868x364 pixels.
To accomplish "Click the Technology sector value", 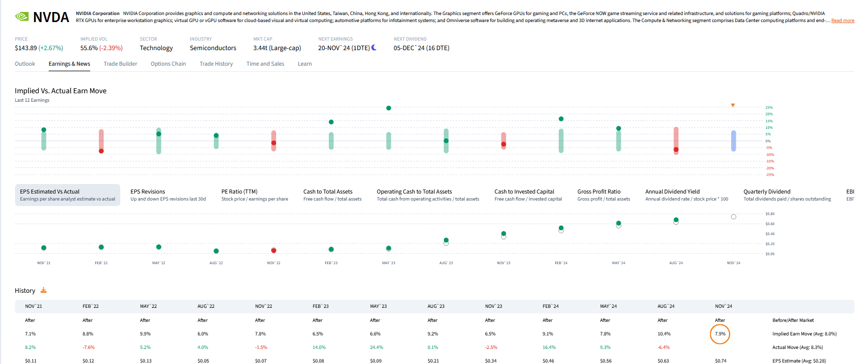I will pos(156,48).
